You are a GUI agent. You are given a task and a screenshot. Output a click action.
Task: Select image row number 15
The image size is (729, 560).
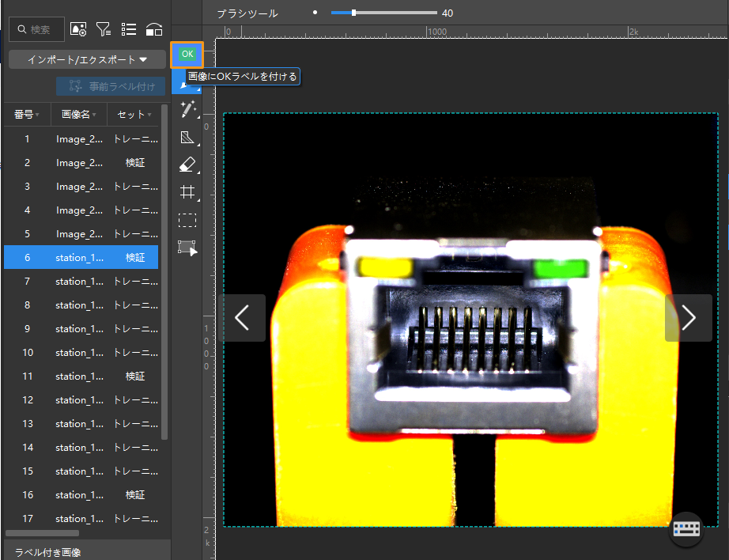81,471
